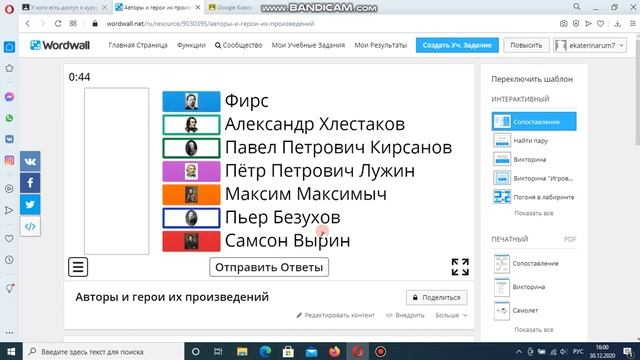
Task: Open bookmarks heart in the Opera sidebar
Action: coord(9,238)
